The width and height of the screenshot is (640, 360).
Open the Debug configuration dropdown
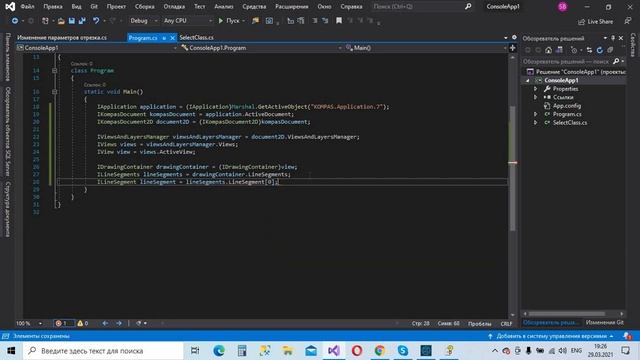pyautogui.click(x=143, y=20)
